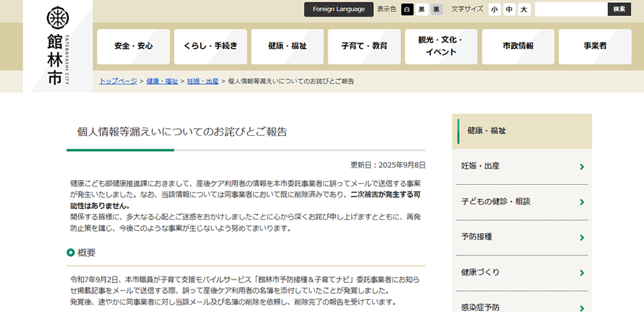Click bold text 二次被害が発生する可能性はありません
Screen dimensions: 644x312
pyautogui.click(x=245, y=200)
